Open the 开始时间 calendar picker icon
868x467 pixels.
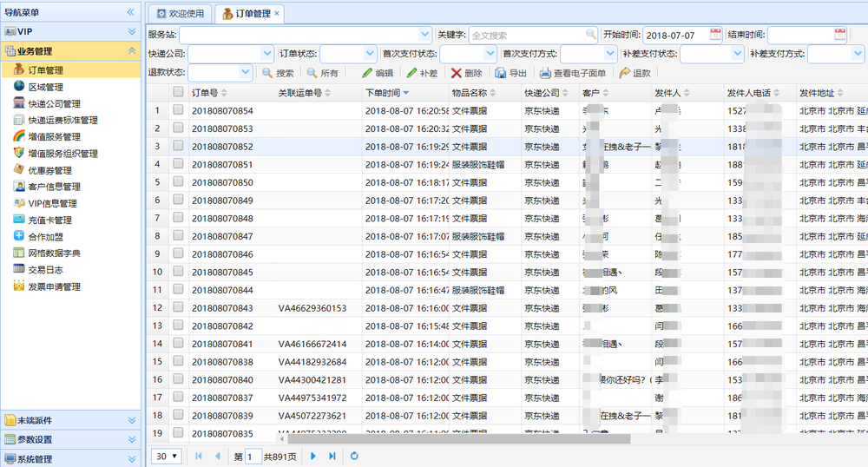(x=715, y=35)
